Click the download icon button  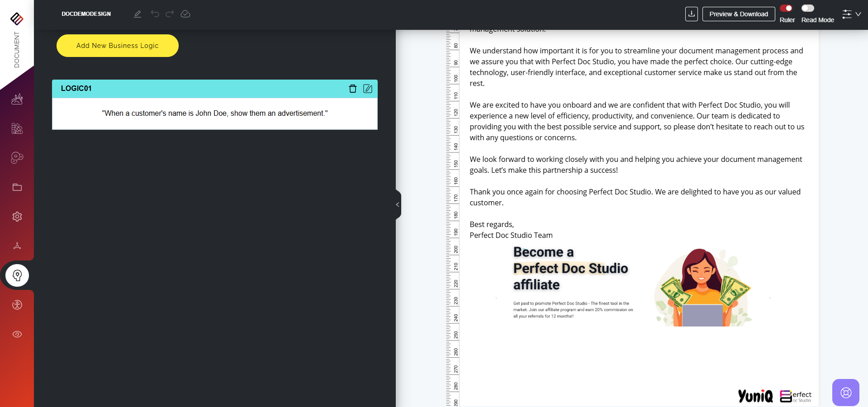(x=691, y=14)
